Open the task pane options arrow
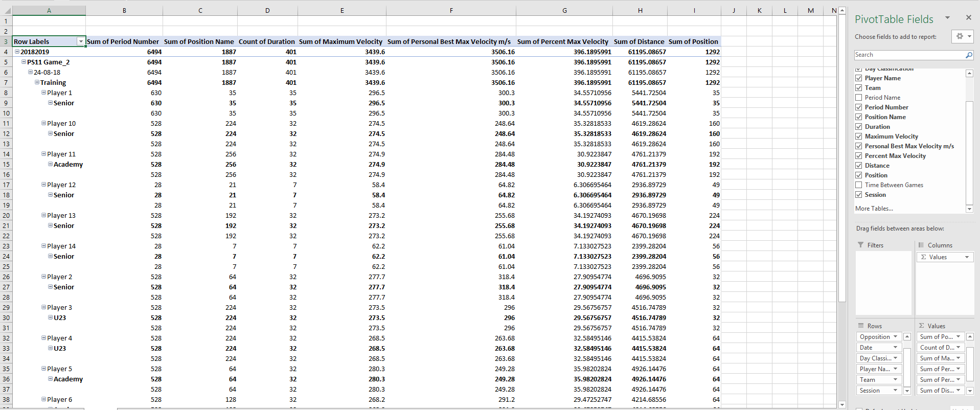 [x=947, y=18]
